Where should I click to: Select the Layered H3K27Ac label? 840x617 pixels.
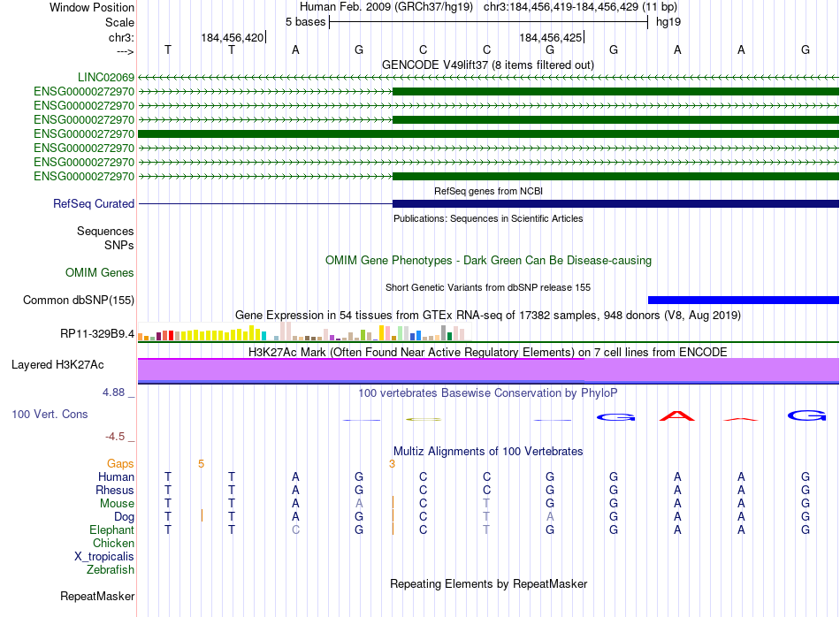pyautogui.click(x=57, y=365)
